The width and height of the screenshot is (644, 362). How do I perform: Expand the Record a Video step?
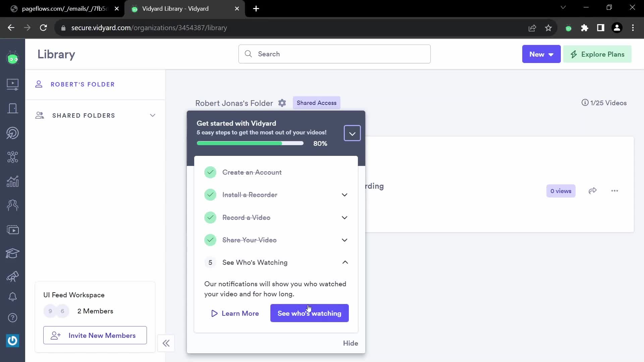coord(344,218)
